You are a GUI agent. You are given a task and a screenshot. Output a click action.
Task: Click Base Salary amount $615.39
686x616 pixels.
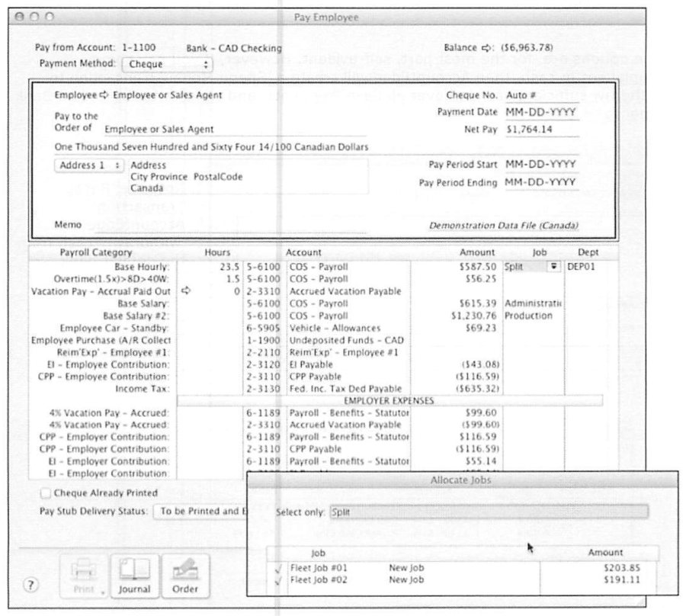478,303
